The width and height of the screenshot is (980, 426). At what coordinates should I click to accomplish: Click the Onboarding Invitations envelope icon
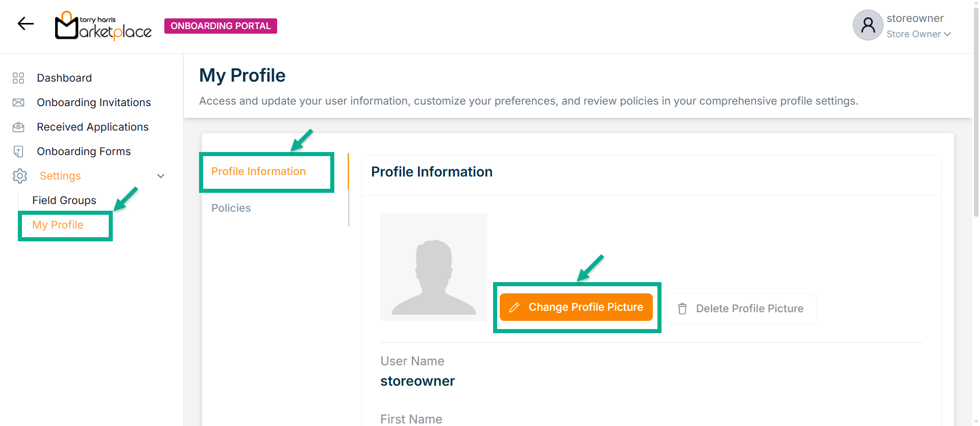point(18,103)
